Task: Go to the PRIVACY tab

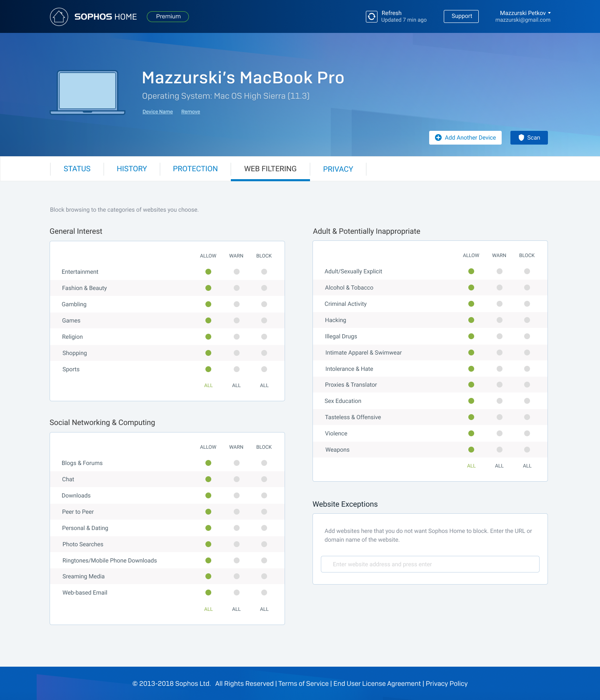Action: point(338,169)
